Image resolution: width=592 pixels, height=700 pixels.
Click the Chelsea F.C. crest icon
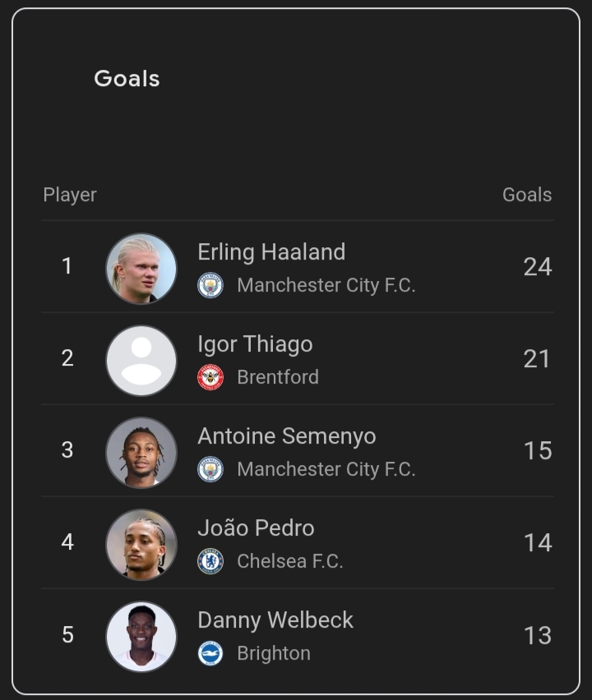click(210, 561)
